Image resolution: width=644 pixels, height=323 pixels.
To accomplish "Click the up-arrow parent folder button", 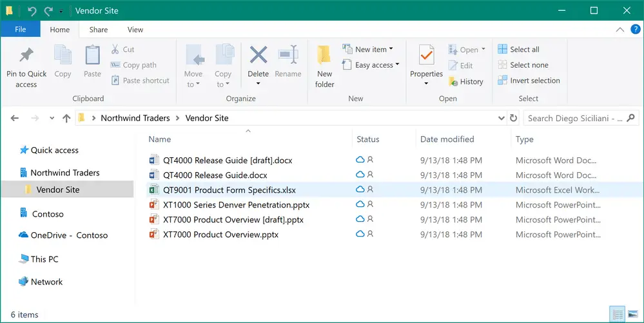I will [66, 119].
